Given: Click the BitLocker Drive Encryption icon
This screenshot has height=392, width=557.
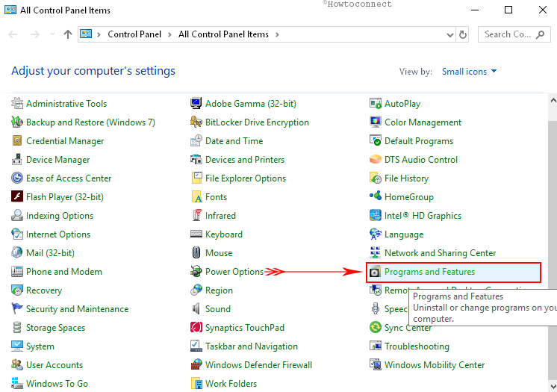Looking at the screenshot, I should click(196, 122).
